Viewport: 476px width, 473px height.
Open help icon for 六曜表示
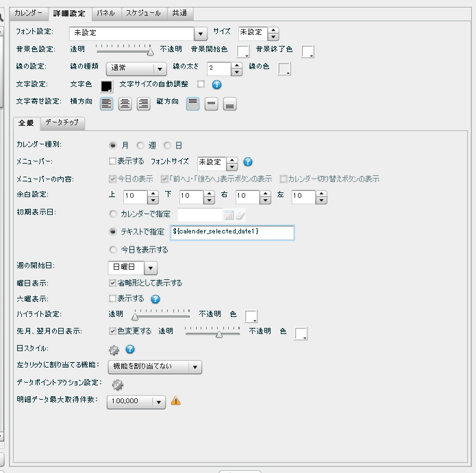[155, 299]
